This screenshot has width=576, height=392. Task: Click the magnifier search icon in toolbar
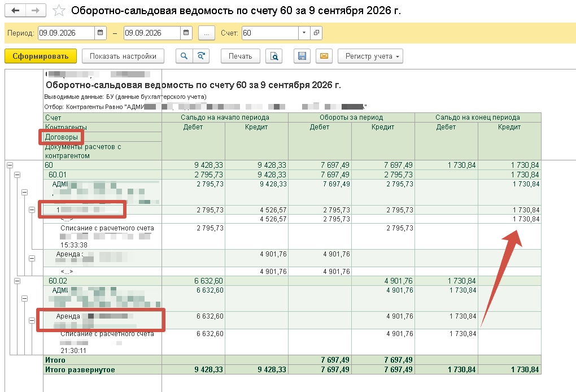[x=184, y=56]
